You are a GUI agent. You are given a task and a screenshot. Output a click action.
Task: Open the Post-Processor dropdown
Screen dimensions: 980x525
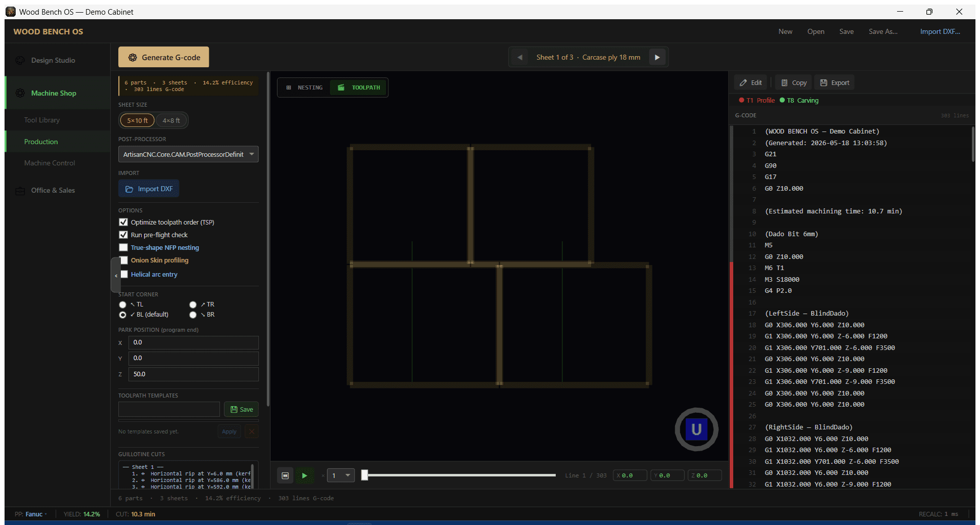pos(188,154)
